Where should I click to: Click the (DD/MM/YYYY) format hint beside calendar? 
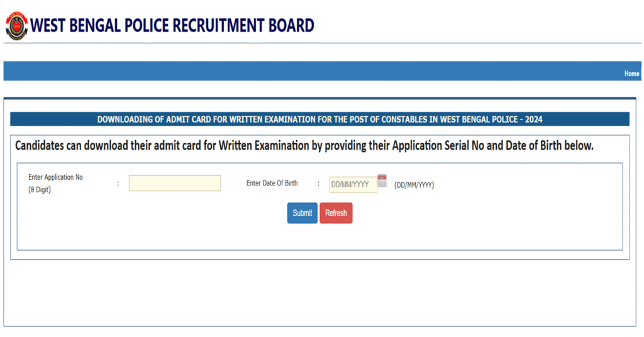414,185
